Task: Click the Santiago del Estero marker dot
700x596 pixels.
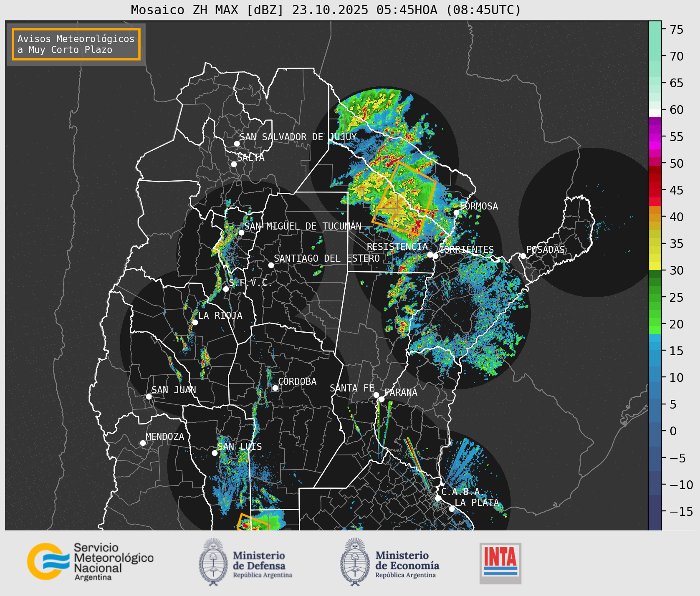Action: pyautogui.click(x=271, y=265)
